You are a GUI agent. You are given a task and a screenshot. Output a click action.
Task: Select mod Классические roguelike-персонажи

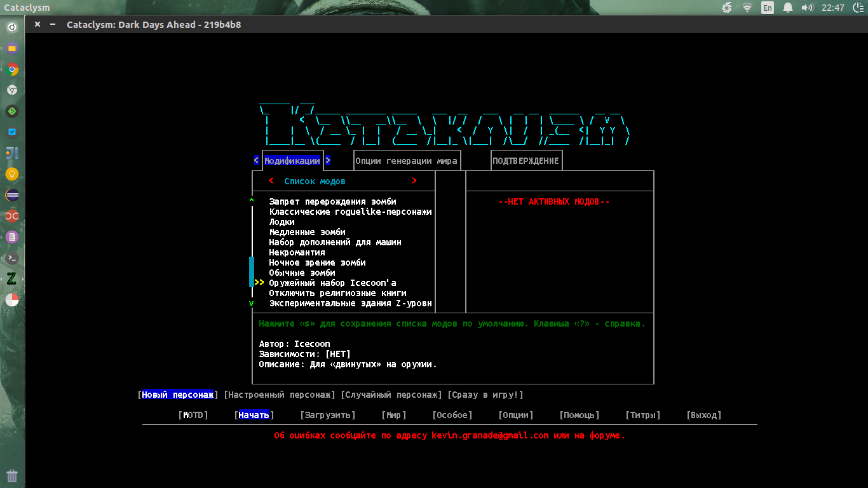point(351,212)
